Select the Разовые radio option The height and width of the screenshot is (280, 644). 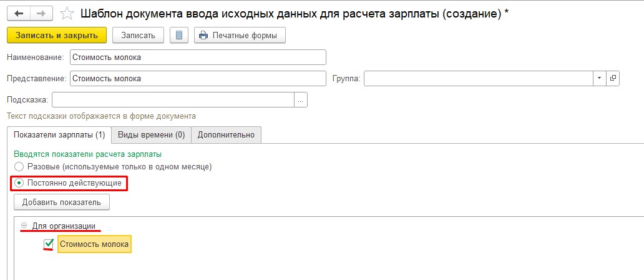19,167
